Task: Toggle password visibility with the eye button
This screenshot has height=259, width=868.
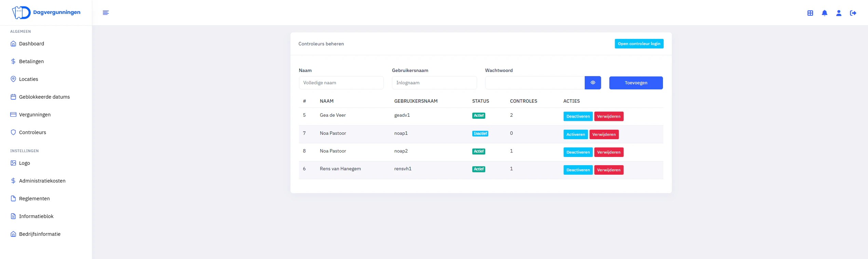Action: coord(593,83)
